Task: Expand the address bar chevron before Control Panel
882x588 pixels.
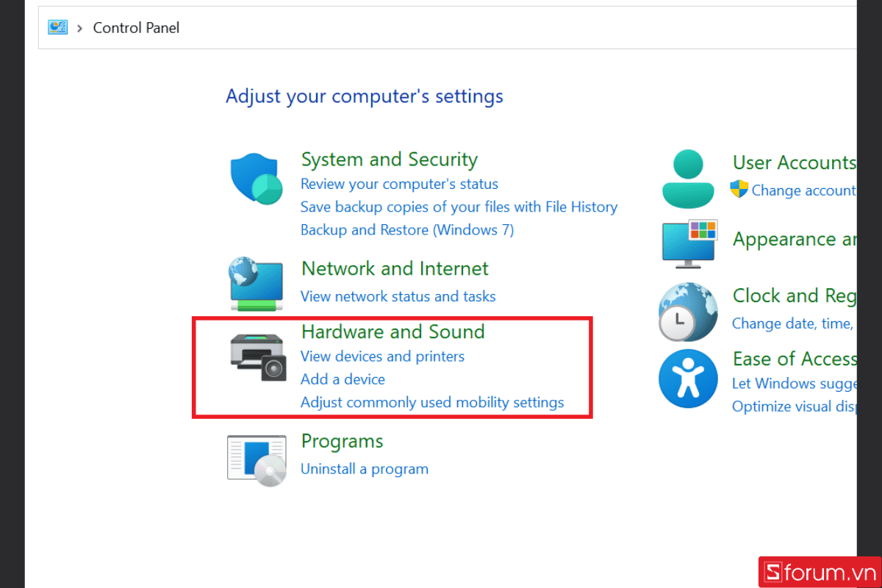Action: (x=79, y=28)
